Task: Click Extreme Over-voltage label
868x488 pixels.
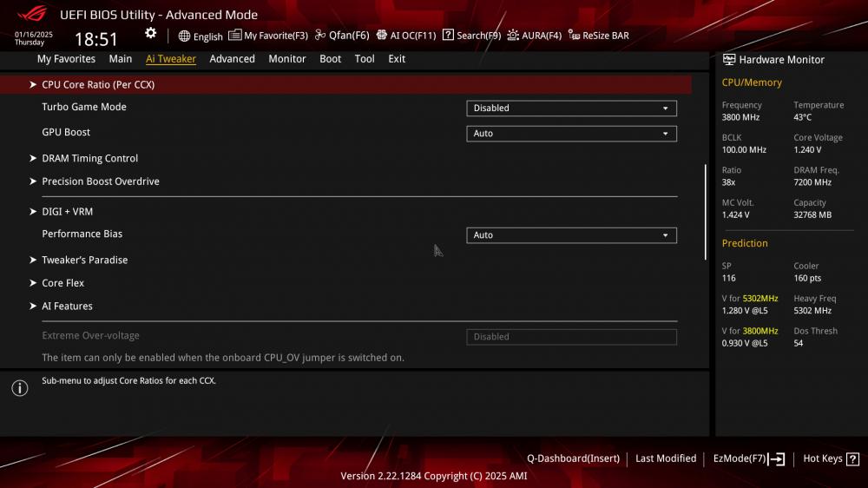Action: point(91,336)
